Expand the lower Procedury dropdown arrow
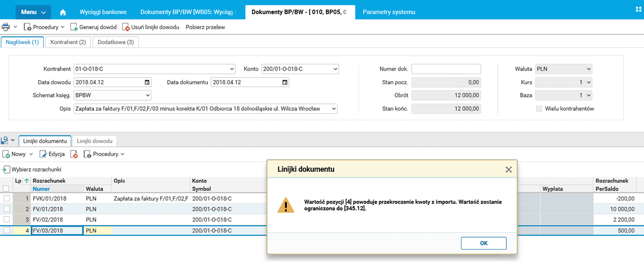The image size is (644, 265). tap(122, 154)
